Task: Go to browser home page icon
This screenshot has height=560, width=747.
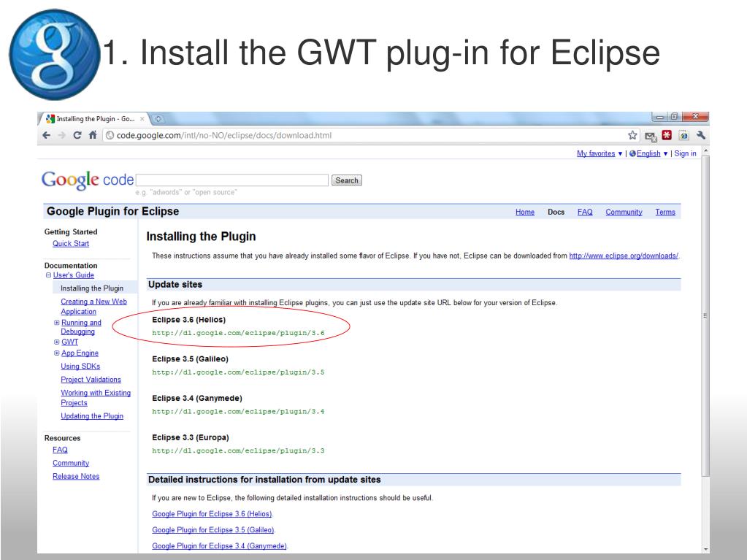Action: pyautogui.click(x=93, y=135)
